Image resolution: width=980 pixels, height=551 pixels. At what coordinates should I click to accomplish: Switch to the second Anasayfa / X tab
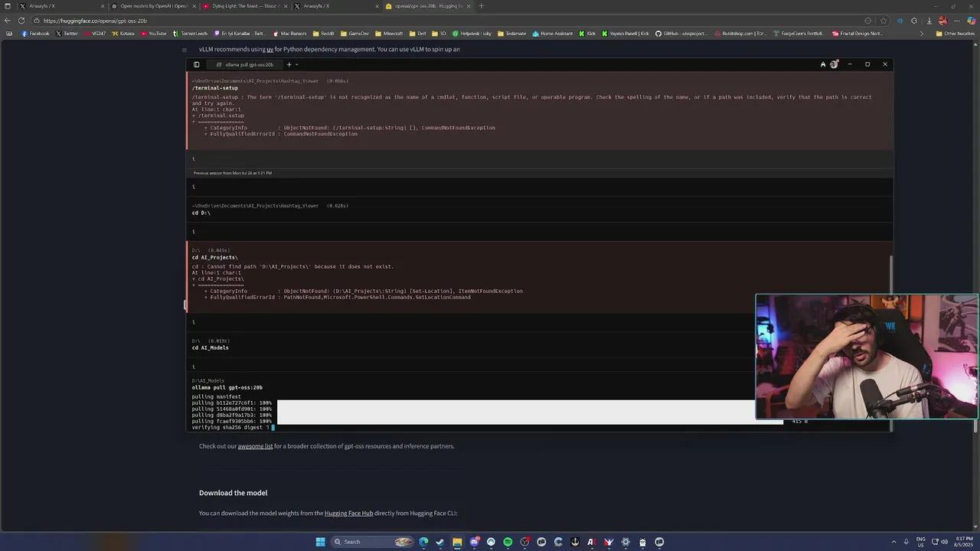pos(335,6)
